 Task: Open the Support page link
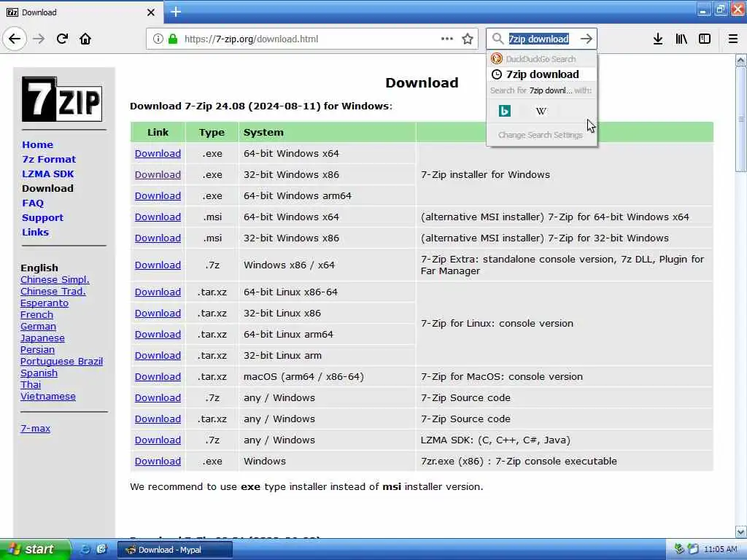42,218
